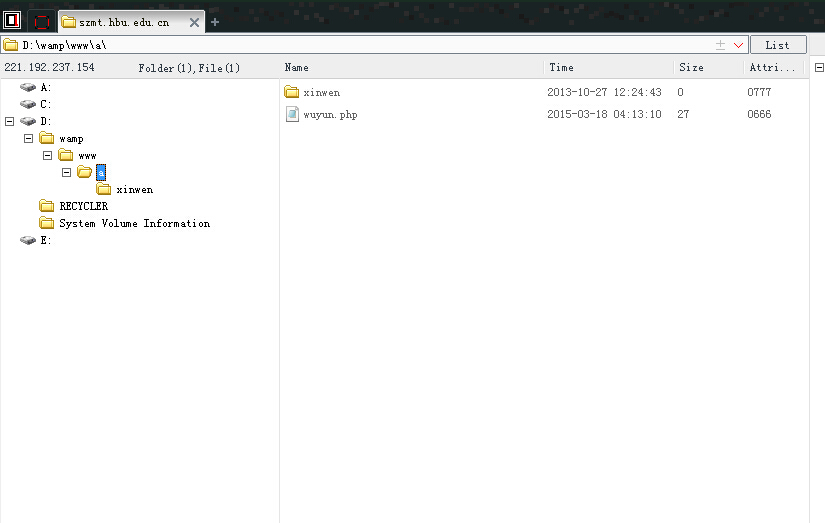This screenshot has height=523, width=825.
Task: Click the wuyun.php file icon
Action: pyautogui.click(x=292, y=114)
